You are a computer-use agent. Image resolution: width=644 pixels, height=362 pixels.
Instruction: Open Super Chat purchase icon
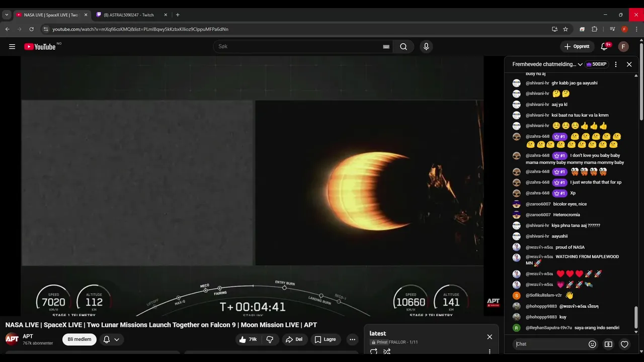tap(608, 344)
